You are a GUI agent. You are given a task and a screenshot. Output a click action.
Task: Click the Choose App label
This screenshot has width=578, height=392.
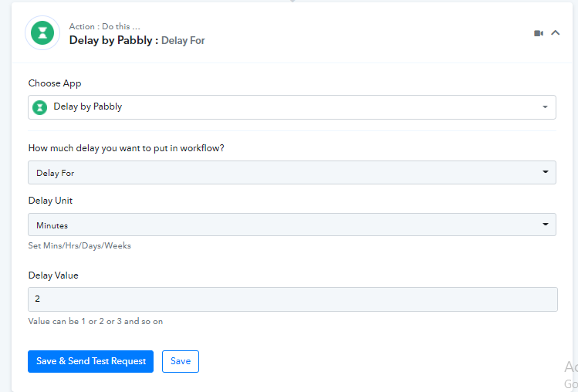[55, 83]
